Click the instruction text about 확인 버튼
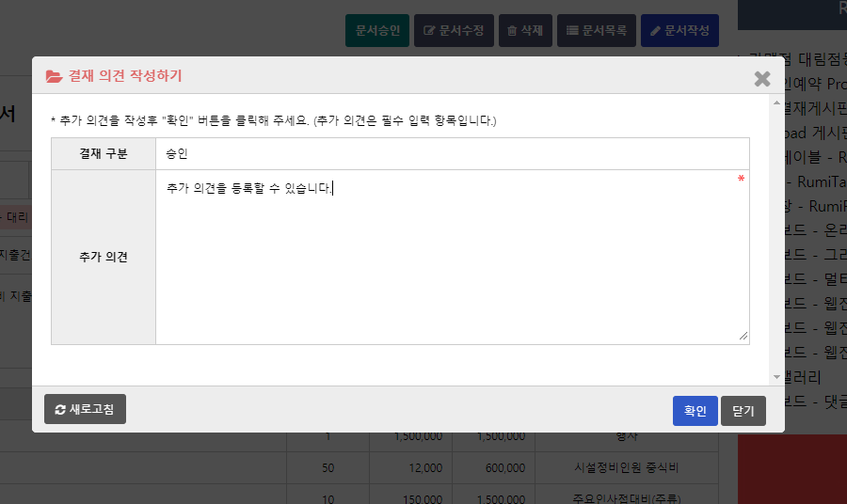Screen dimensions: 847x504 (274, 120)
